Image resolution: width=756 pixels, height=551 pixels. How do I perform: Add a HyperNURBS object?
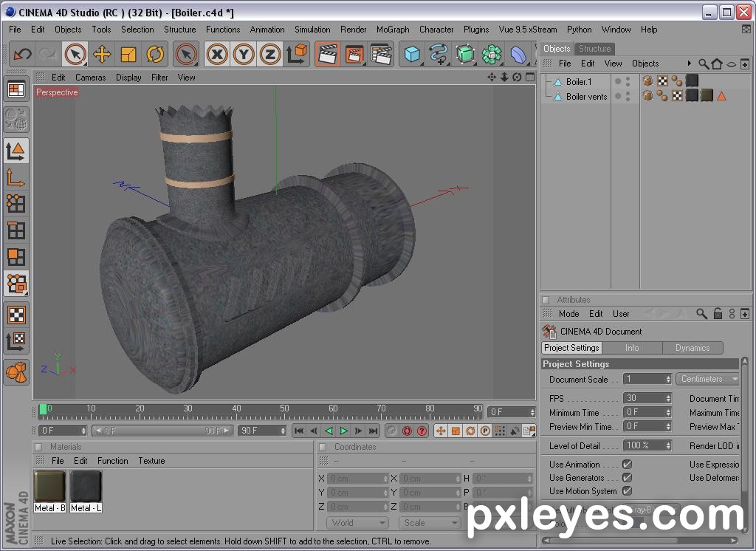point(465,54)
